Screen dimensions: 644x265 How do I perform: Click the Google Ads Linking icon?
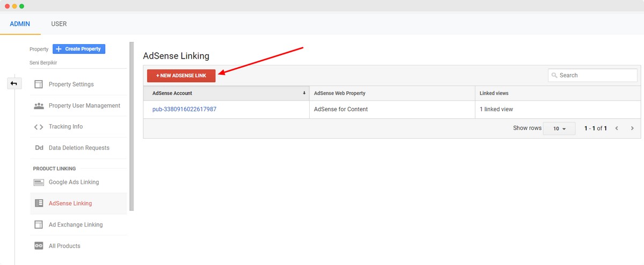(x=39, y=182)
